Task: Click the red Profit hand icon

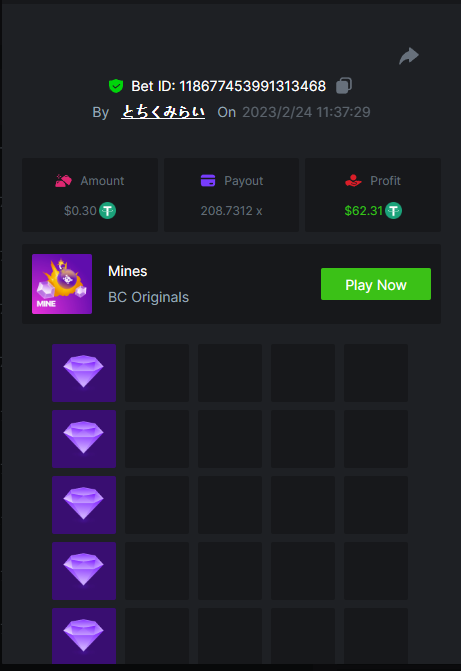Action: (353, 181)
